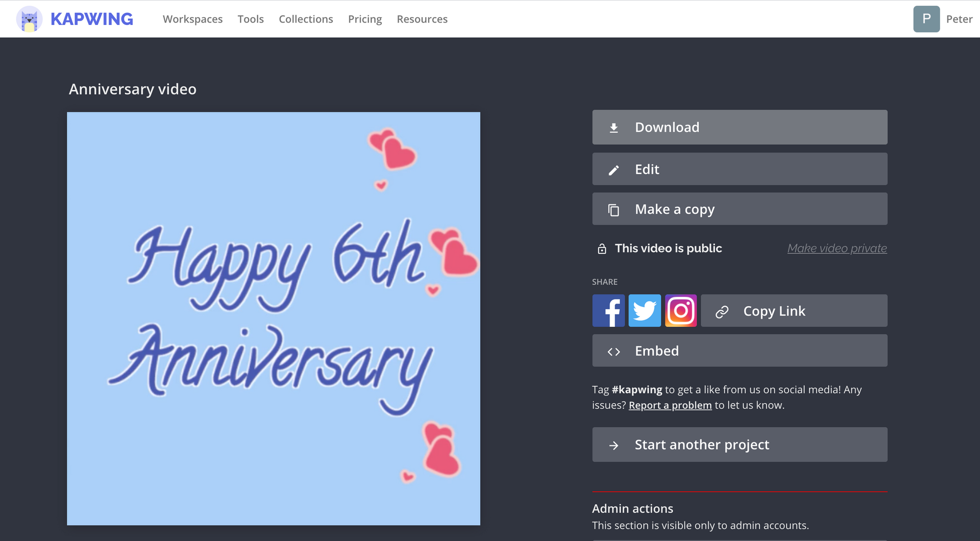
Task: Open the Collections menu item
Action: click(306, 19)
